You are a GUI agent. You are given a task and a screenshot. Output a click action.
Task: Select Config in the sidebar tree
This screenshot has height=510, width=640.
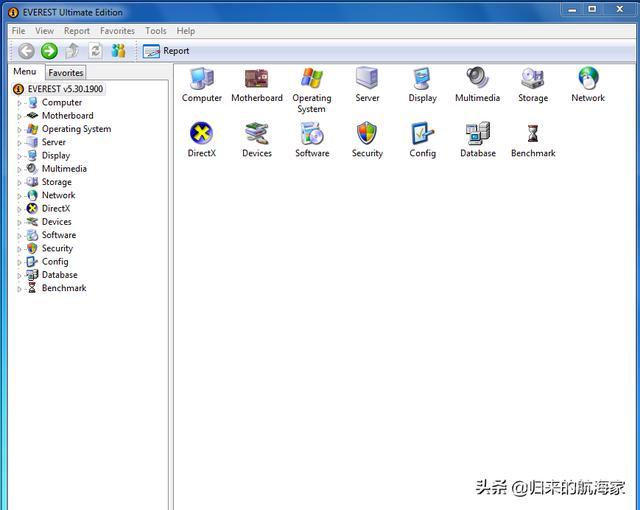pyautogui.click(x=55, y=262)
